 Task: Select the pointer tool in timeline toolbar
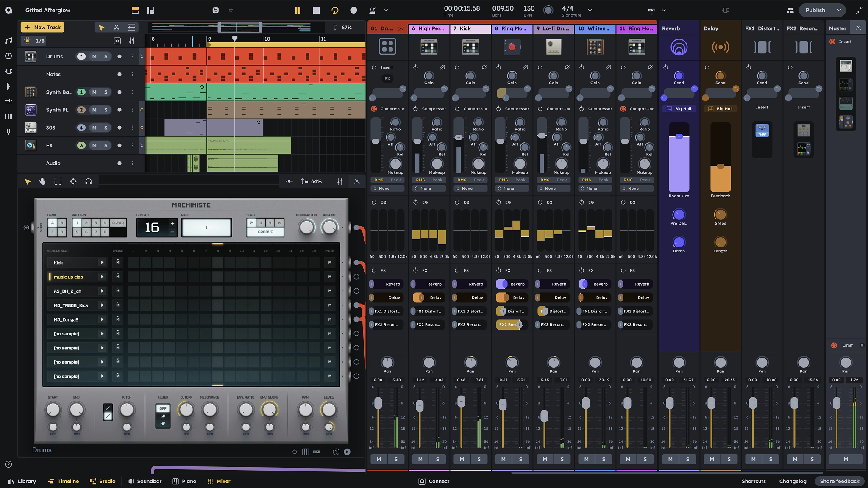tap(101, 28)
